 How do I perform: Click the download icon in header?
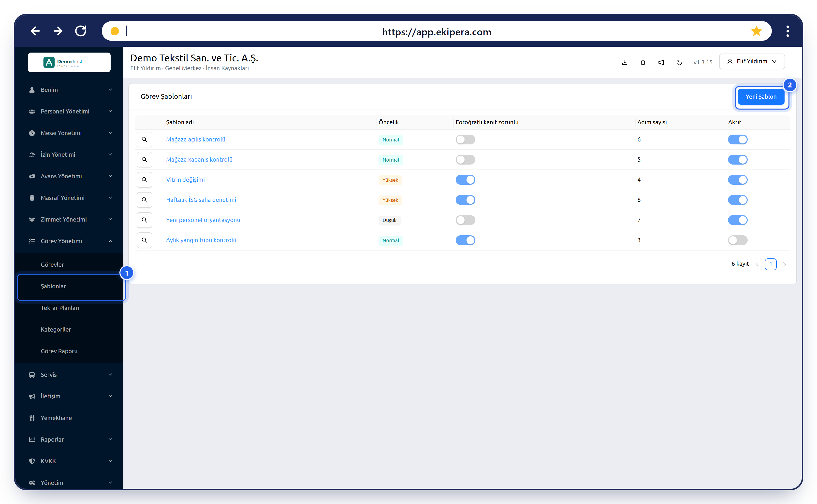click(625, 62)
